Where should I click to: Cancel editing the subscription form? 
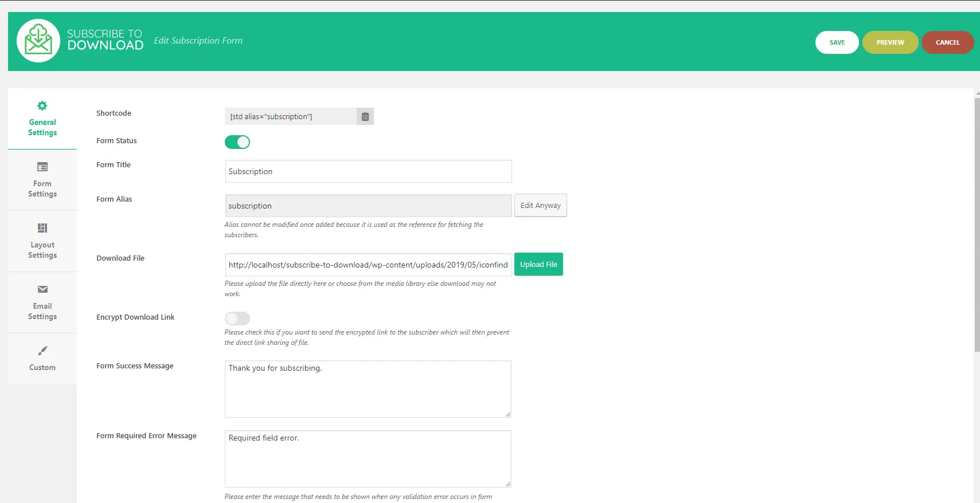947,42
